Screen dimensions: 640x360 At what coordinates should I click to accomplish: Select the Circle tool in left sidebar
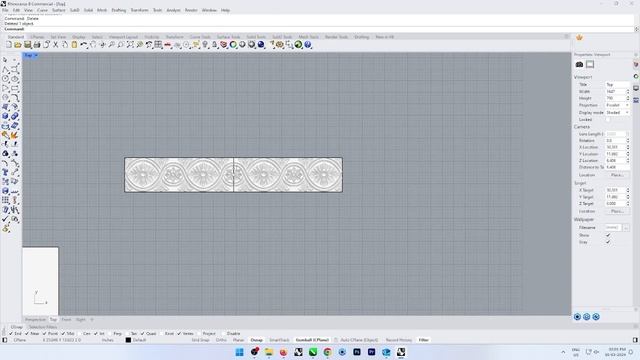click(6, 79)
